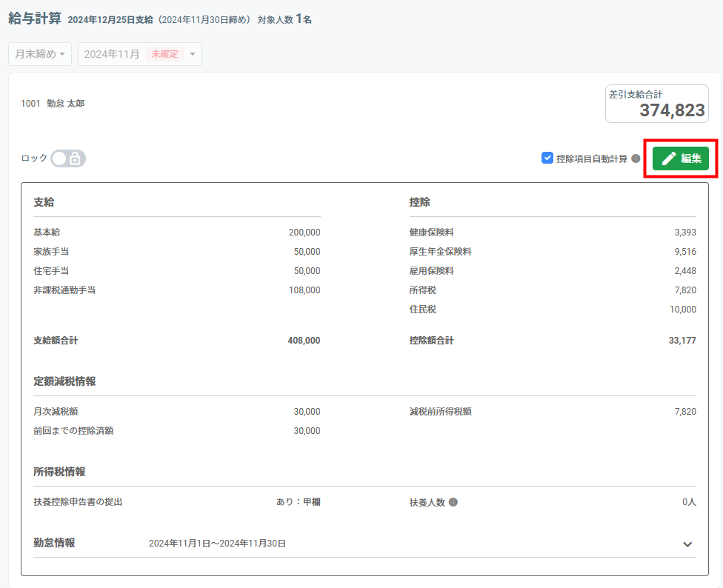Viewport: 723px width, 588px height.
Task: Expand the 勤怠情報 section chevron
Action: tap(687, 544)
